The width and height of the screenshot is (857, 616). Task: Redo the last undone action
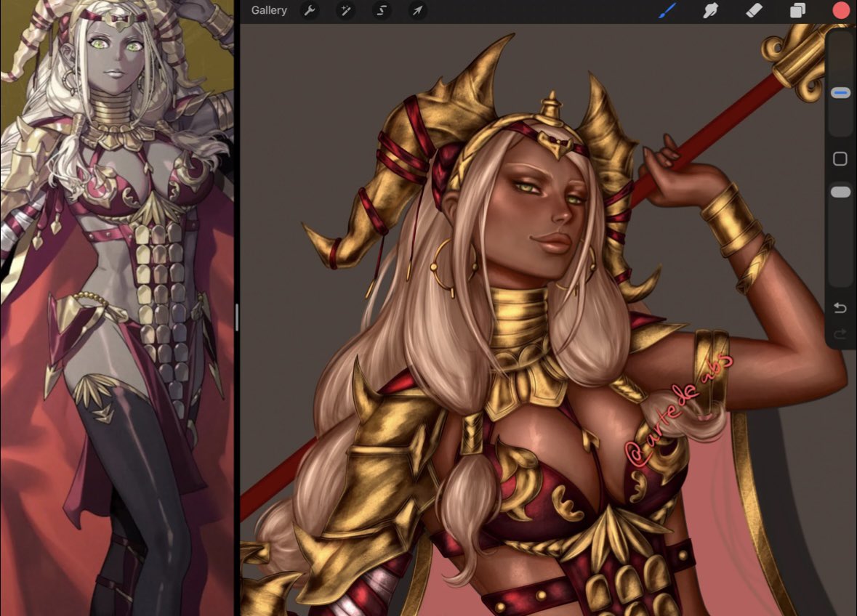840,334
